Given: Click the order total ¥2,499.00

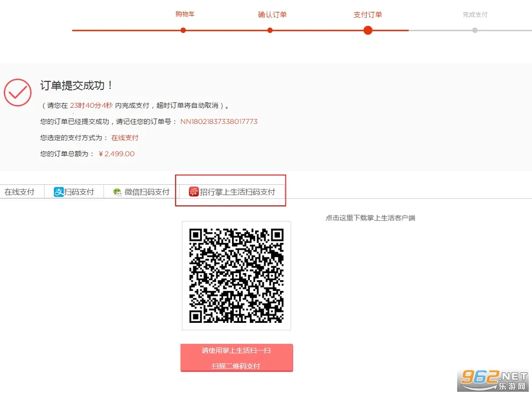Looking at the screenshot, I should [117, 154].
